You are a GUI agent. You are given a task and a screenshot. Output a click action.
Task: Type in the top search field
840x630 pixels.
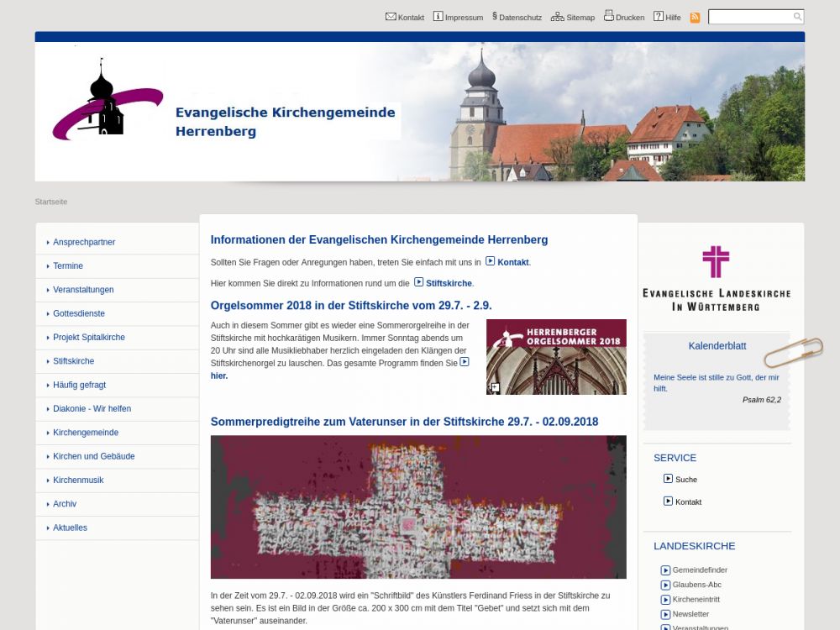coord(750,17)
